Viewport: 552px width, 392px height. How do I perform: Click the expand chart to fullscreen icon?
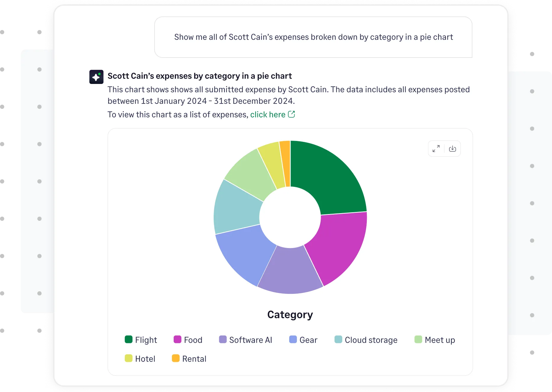click(x=436, y=149)
